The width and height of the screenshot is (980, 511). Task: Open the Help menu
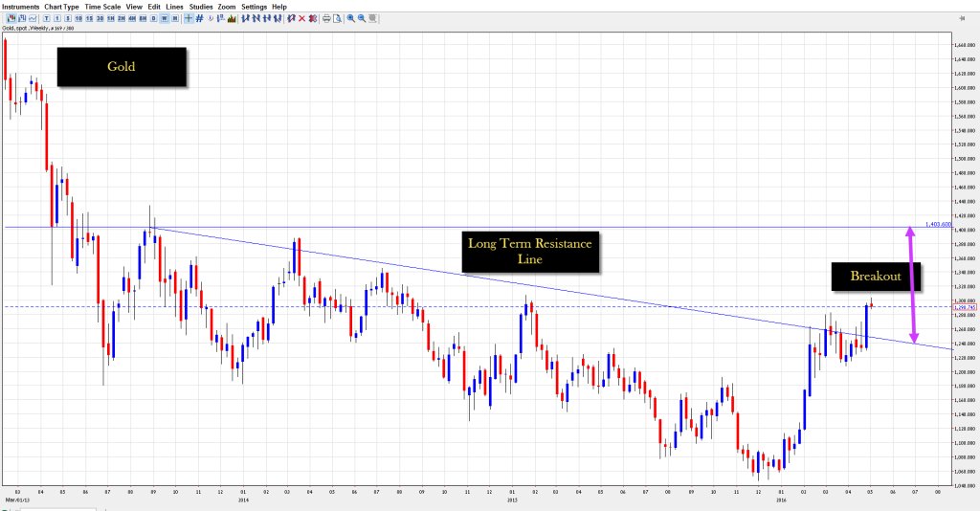click(279, 7)
